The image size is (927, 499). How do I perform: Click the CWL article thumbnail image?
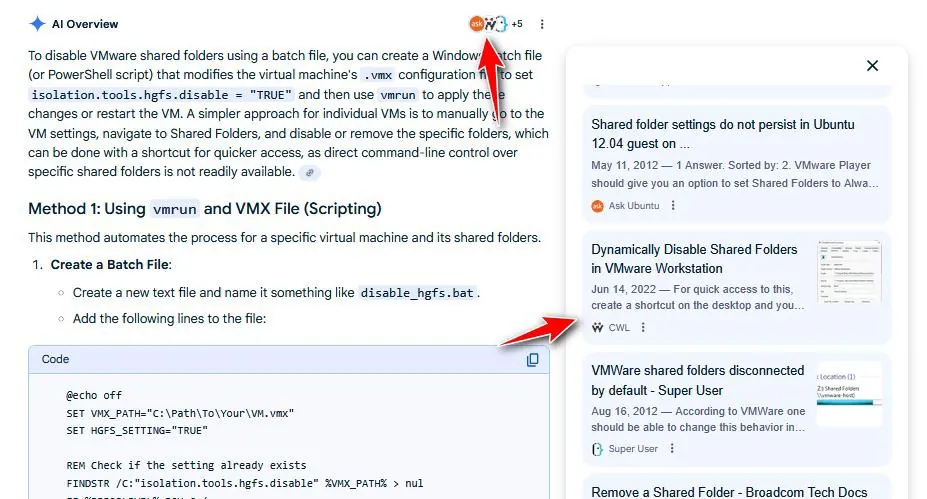(848, 271)
